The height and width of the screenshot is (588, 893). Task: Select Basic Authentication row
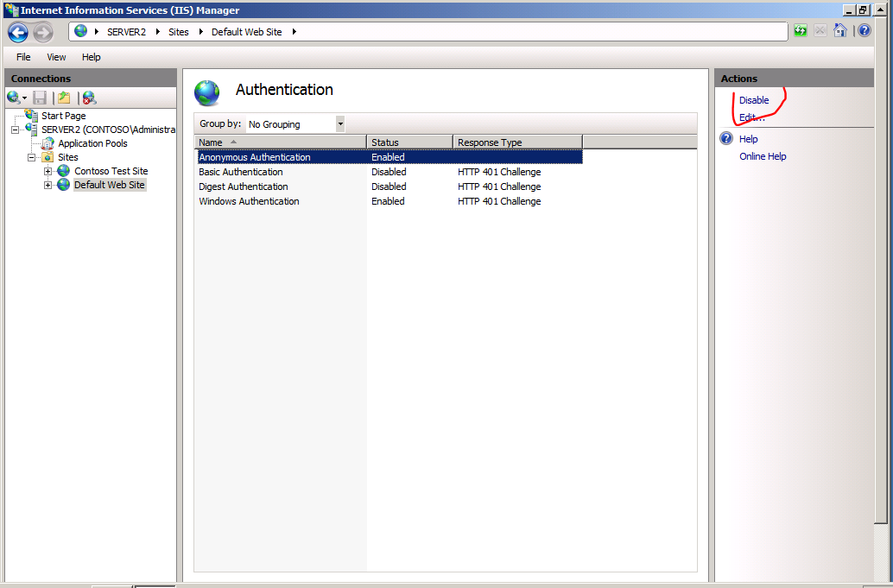pos(389,172)
